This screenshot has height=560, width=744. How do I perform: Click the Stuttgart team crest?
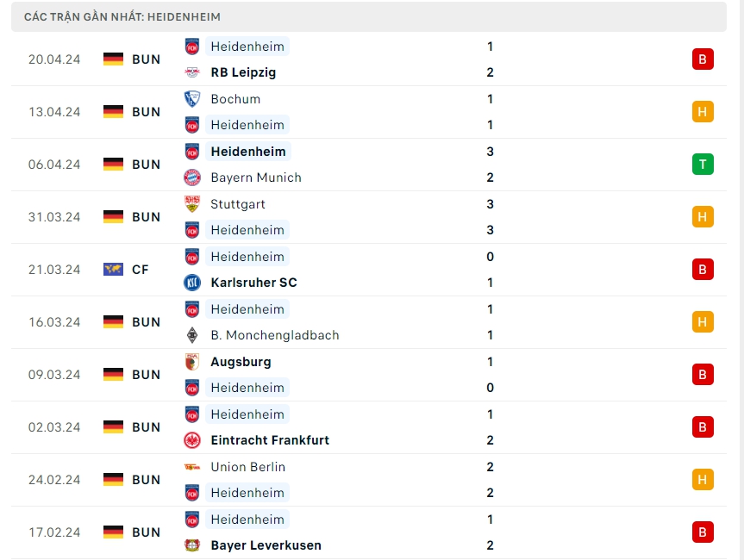192,204
